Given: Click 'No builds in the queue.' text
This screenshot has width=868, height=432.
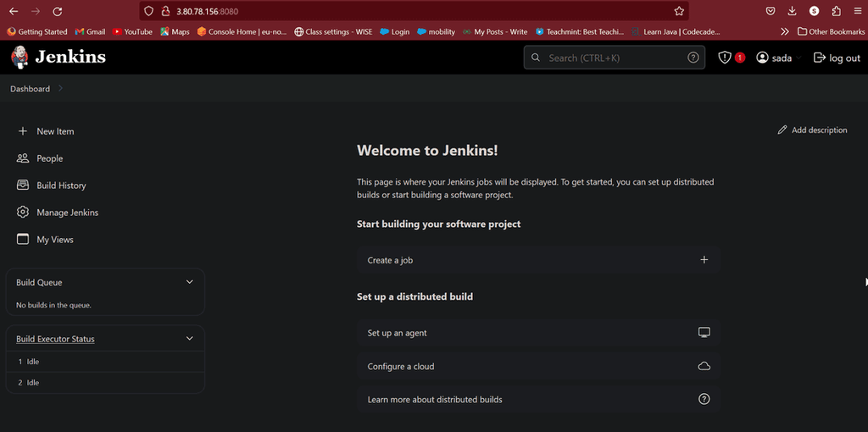Looking at the screenshot, I should coord(53,305).
